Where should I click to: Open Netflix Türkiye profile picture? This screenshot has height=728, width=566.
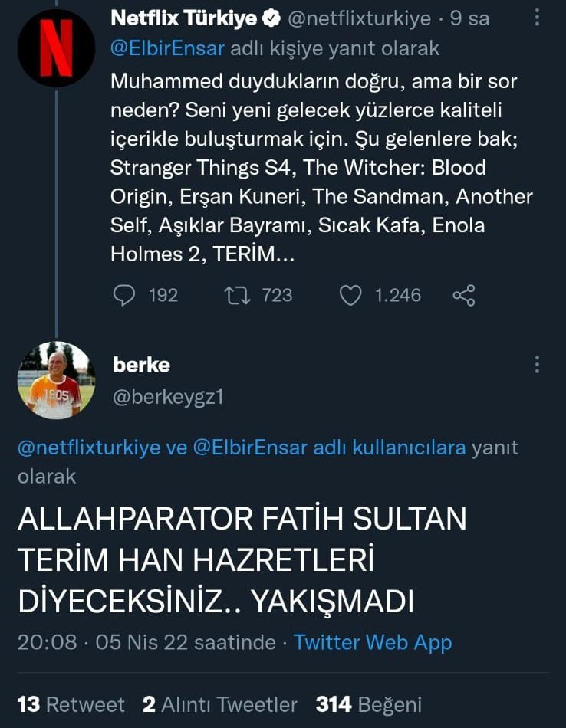(x=56, y=48)
